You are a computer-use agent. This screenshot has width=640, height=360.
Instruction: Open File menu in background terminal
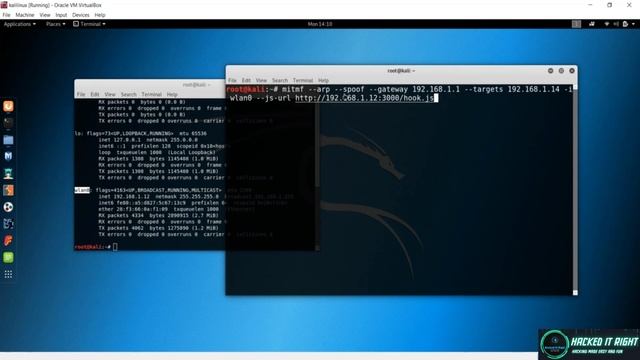(x=81, y=94)
